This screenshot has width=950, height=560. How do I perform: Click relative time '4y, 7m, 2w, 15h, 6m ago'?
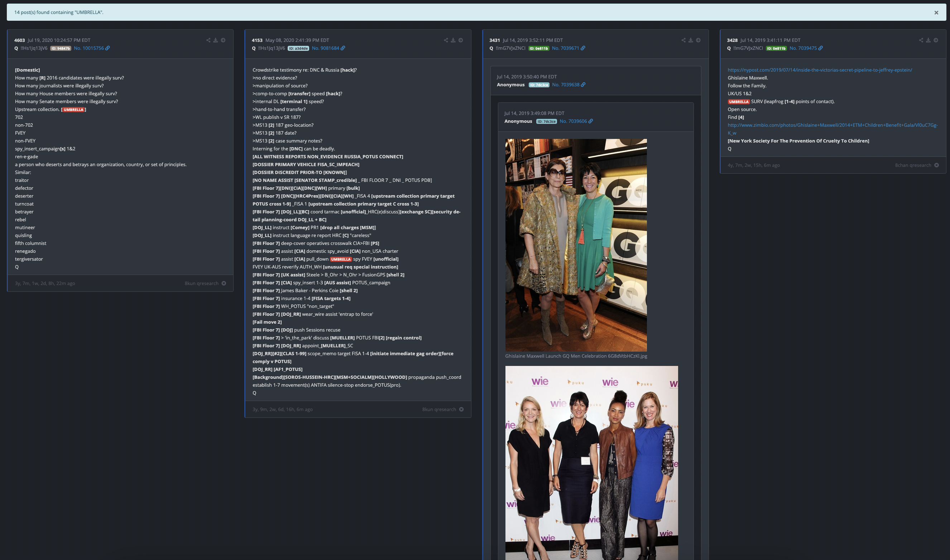pos(754,165)
